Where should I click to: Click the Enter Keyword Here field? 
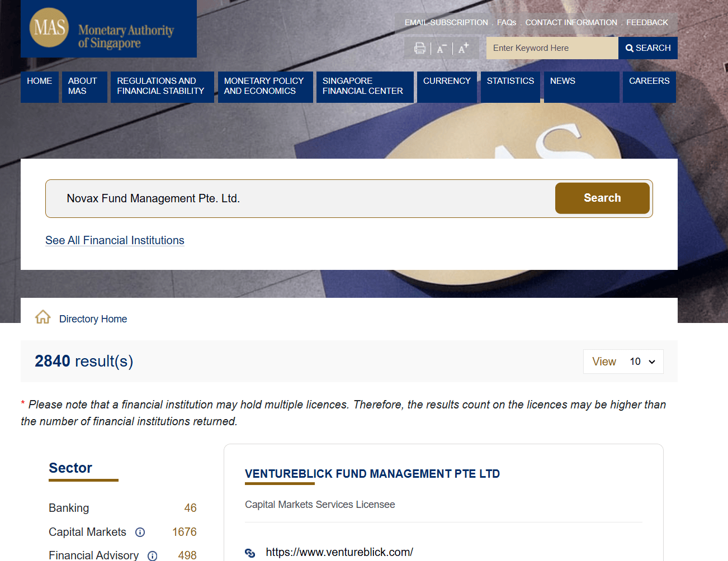551,48
